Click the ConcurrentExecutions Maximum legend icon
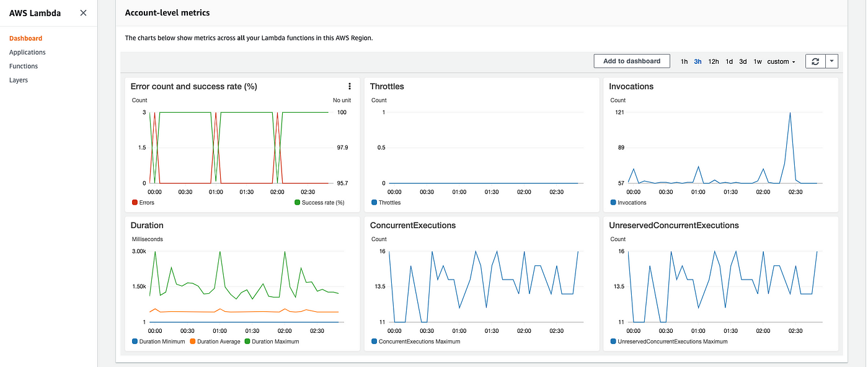The width and height of the screenshot is (868, 367). 374,342
